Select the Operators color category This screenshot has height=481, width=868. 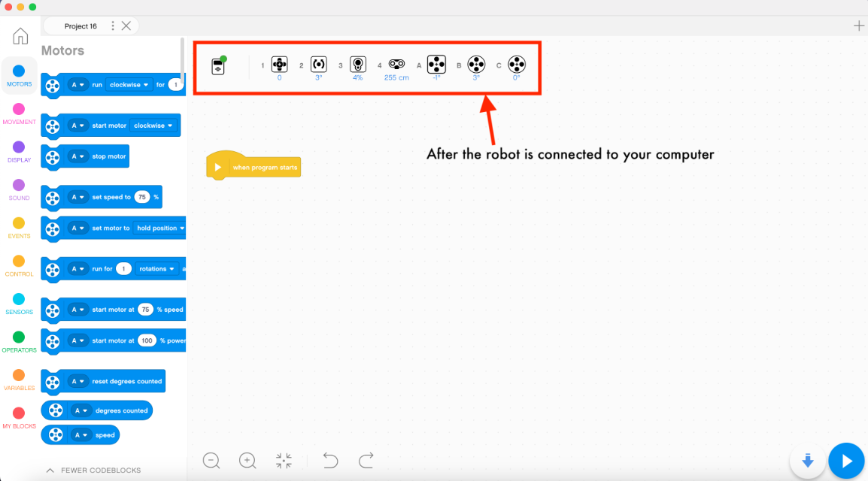pyautogui.click(x=19, y=341)
